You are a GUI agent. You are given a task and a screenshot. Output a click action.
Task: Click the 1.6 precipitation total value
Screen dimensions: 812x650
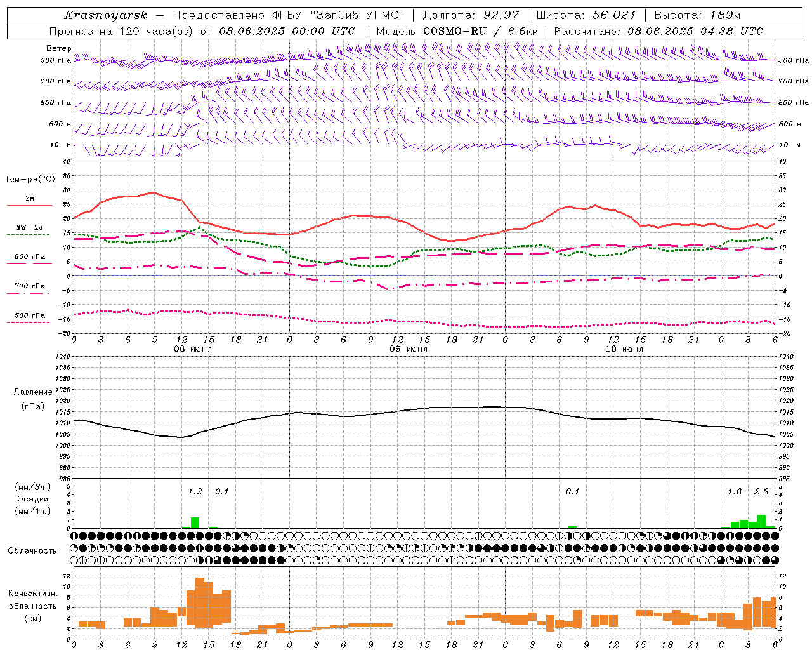point(735,491)
